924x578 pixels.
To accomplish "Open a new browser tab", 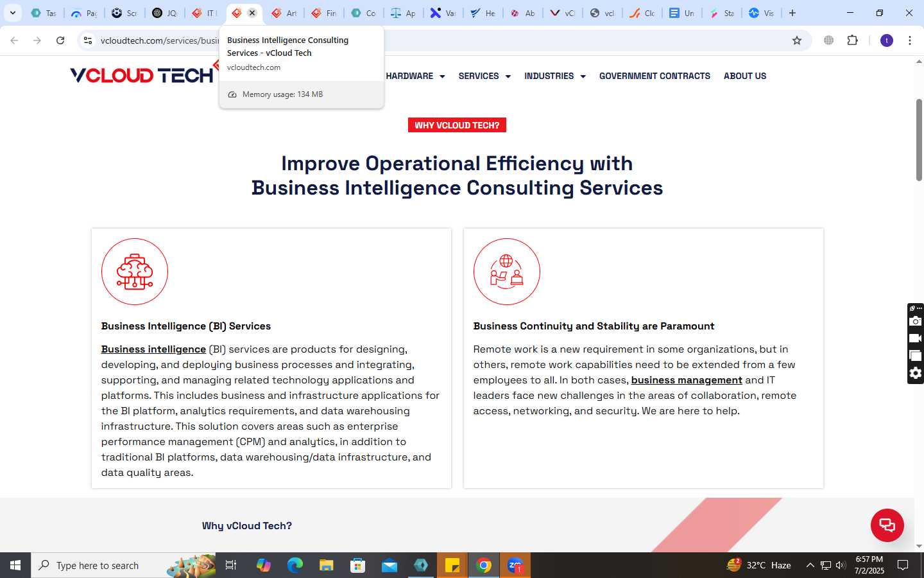I will point(792,13).
